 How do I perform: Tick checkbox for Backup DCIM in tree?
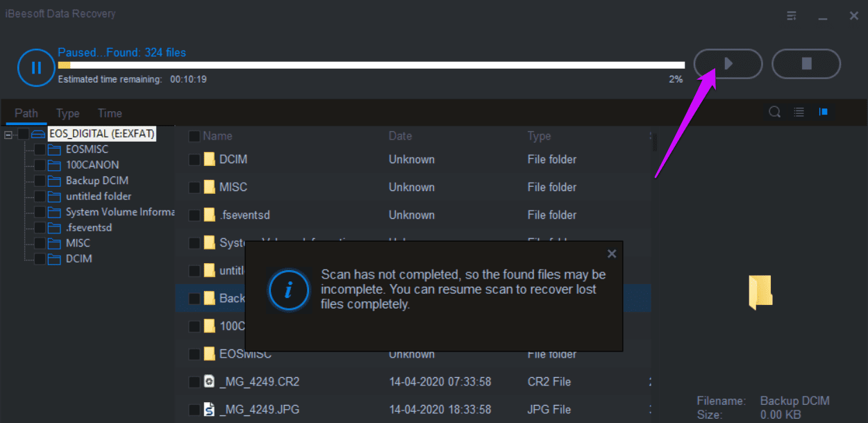point(40,181)
